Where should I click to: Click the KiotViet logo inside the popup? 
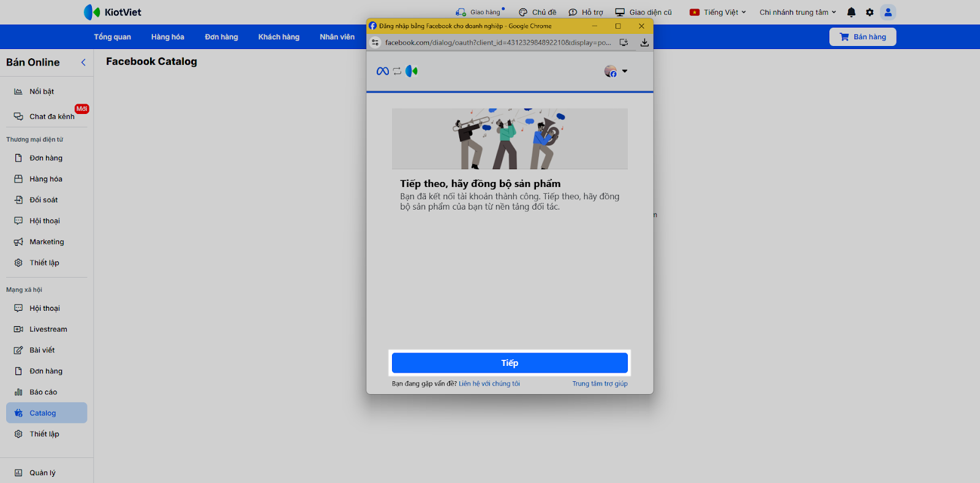pyautogui.click(x=412, y=71)
